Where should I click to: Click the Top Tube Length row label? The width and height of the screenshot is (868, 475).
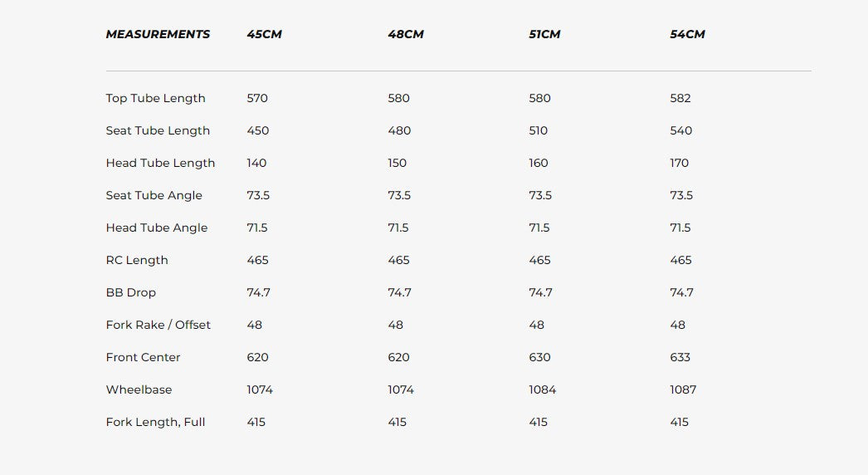[x=155, y=98]
